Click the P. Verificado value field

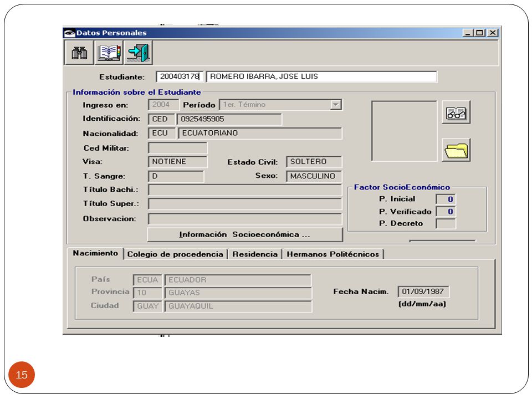coord(446,211)
